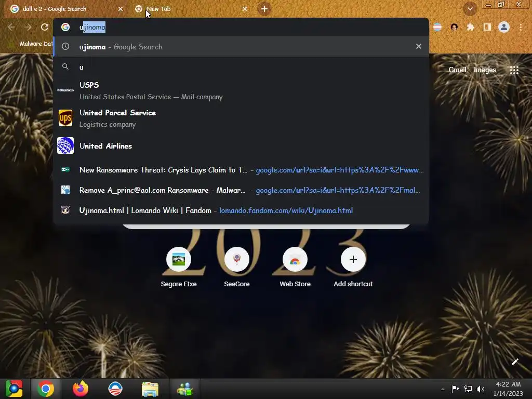Choose the USPS suggestion

coord(241,90)
